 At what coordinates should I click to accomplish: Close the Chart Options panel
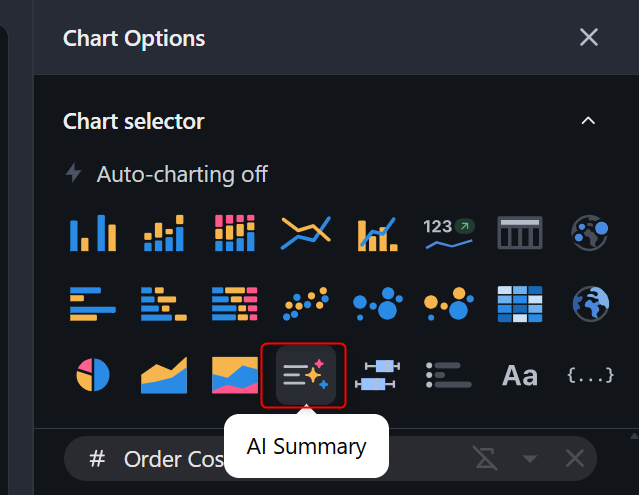coord(589,38)
